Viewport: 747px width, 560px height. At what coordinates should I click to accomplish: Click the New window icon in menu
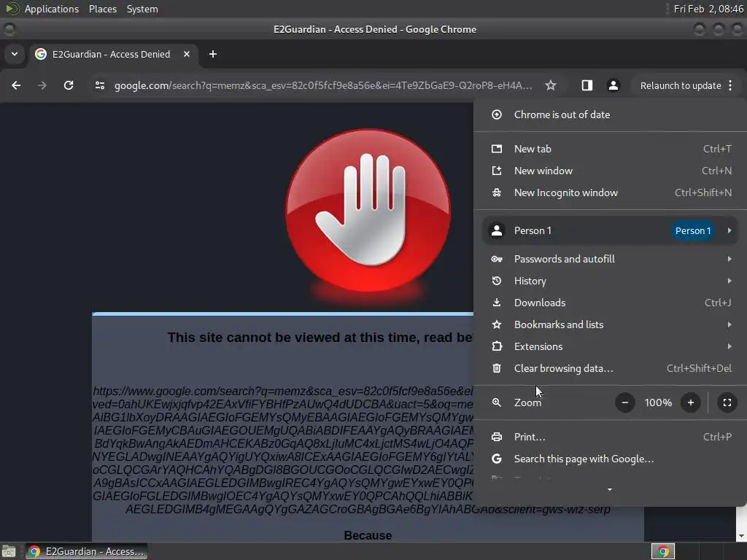click(496, 171)
